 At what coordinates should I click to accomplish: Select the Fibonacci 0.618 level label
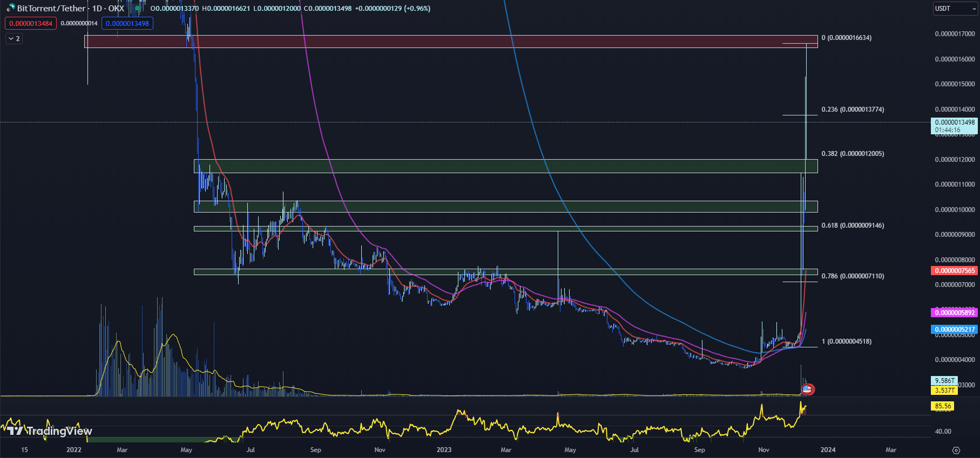[x=853, y=225]
